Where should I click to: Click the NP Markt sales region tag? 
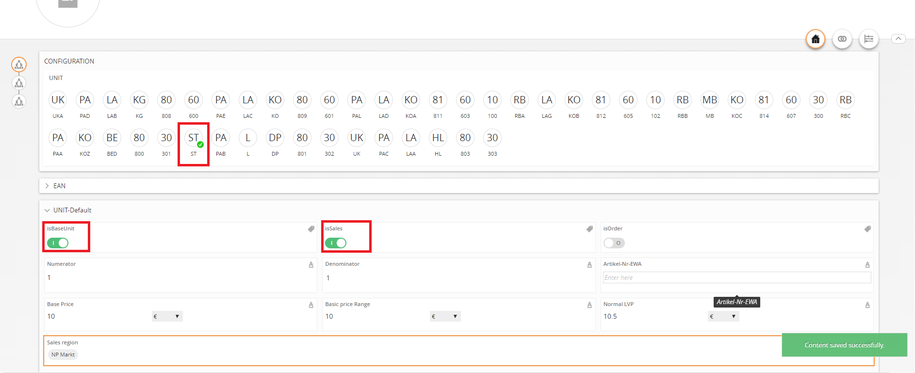[63, 354]
